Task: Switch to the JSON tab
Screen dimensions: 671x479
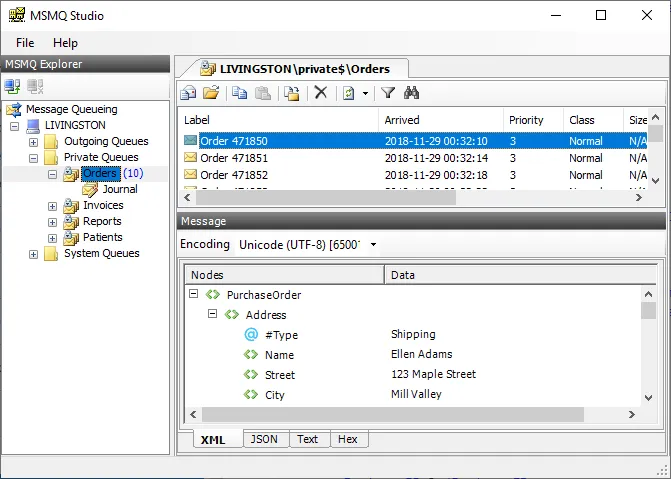Action: [264, 439]
